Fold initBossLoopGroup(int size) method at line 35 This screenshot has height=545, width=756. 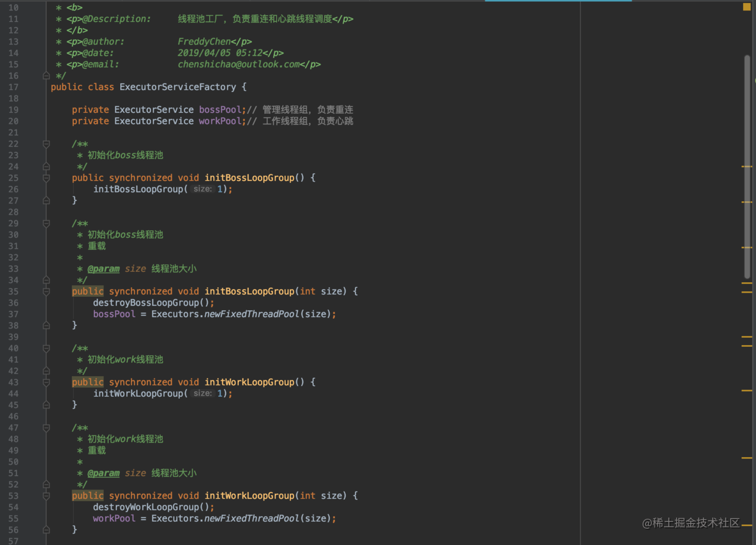46,291
